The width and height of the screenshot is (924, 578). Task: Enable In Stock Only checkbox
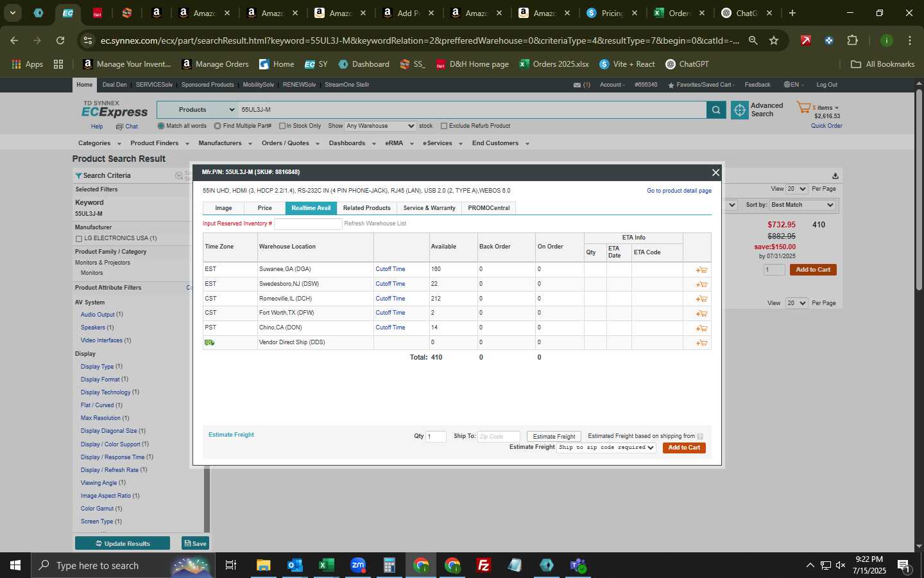click(x=282, y=126)
